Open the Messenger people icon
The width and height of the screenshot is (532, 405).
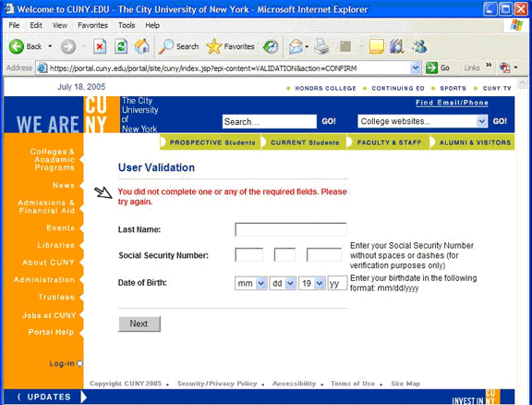(419, 46)
